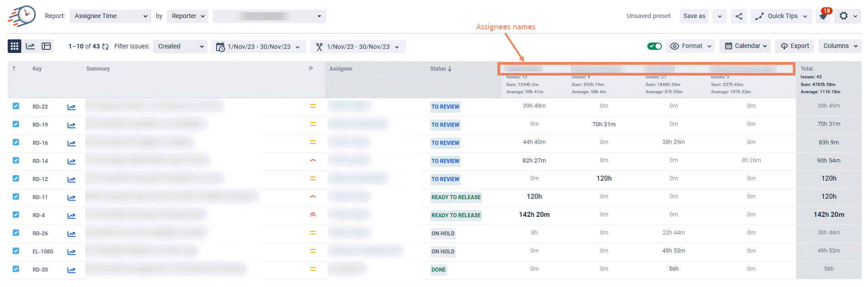This screenshot has width=868, height=287.
Task: Click the Save as button
Action: coord(694,16)
